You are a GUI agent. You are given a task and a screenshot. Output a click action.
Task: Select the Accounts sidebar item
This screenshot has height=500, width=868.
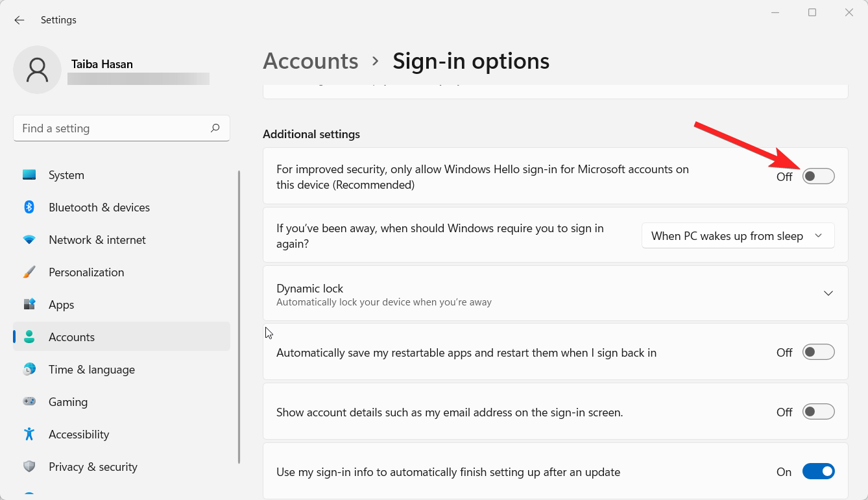(x=71, y=337)
